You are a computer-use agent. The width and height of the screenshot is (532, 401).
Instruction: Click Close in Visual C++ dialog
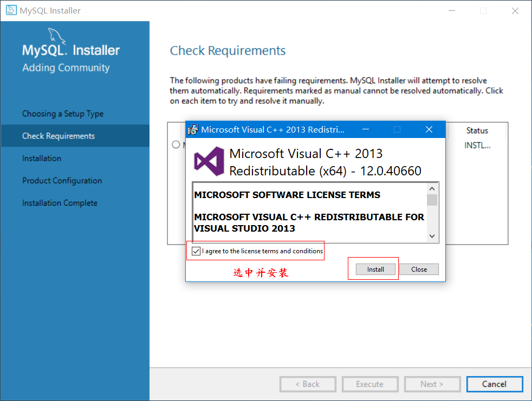[419, 269]
